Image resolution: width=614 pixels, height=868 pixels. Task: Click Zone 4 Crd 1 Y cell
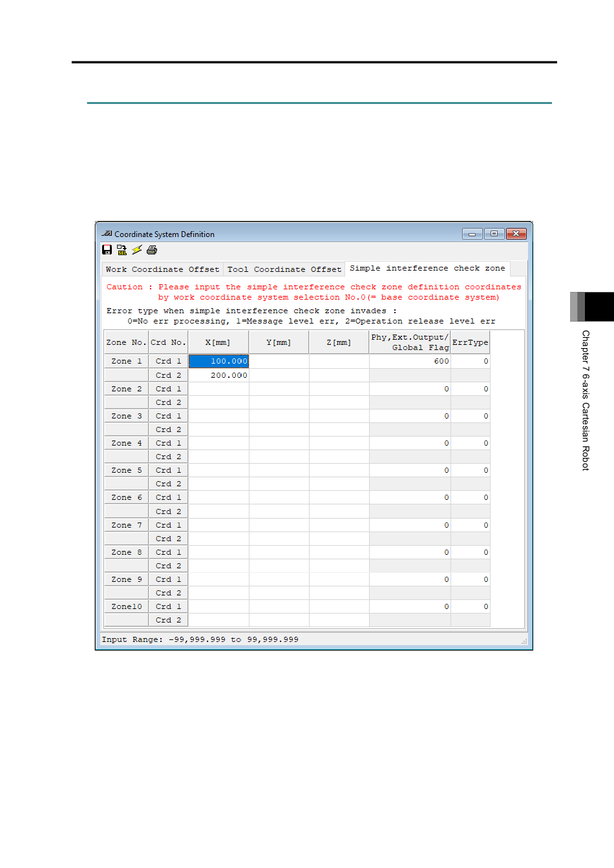click(279, 443)
